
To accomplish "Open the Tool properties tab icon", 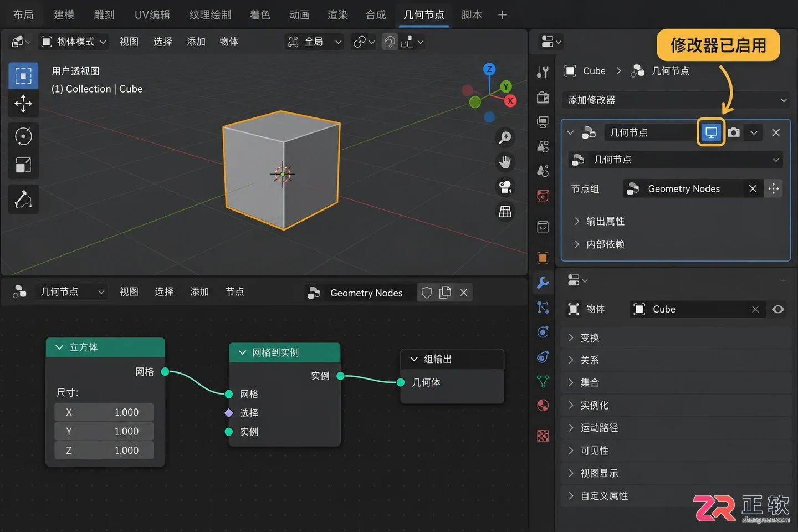I will click(543, 72).
